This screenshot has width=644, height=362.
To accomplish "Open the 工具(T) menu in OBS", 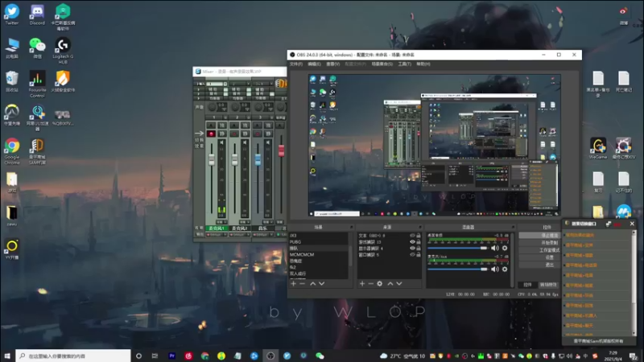I will coord(404,64).
